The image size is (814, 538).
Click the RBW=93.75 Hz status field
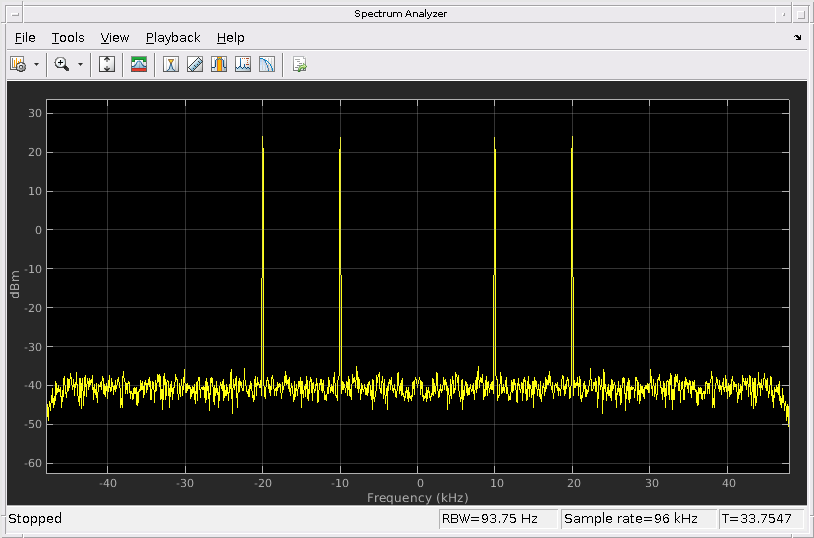tap(497, 519)
